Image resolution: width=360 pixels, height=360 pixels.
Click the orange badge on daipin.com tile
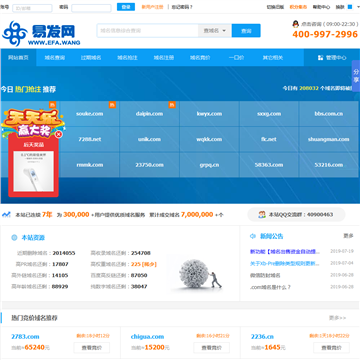coord(172,105)
